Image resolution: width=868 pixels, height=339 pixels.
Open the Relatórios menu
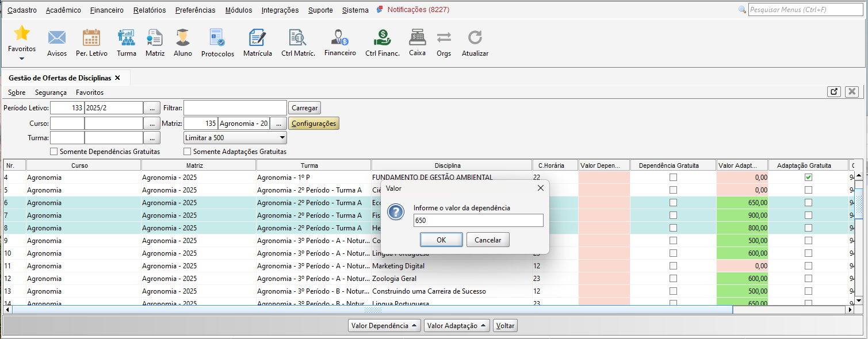150,10
